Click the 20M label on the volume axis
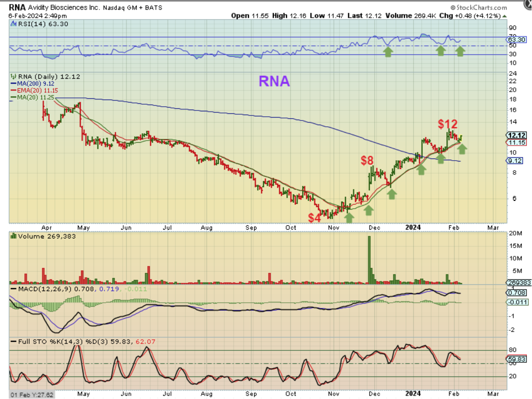 515,233
